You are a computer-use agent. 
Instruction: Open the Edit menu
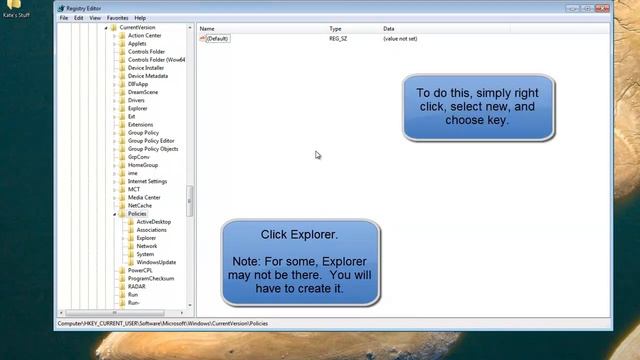[78, 18]
